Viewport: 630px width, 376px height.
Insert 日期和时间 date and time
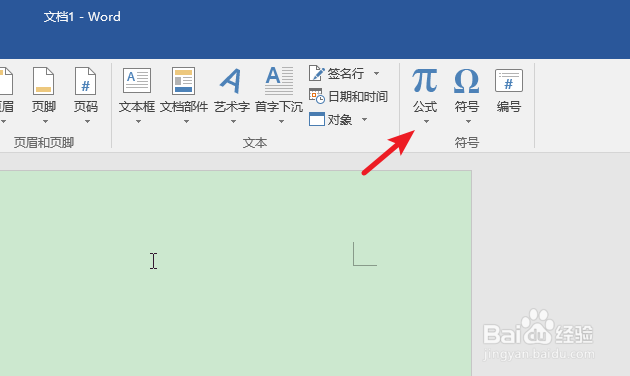point(348,96)
